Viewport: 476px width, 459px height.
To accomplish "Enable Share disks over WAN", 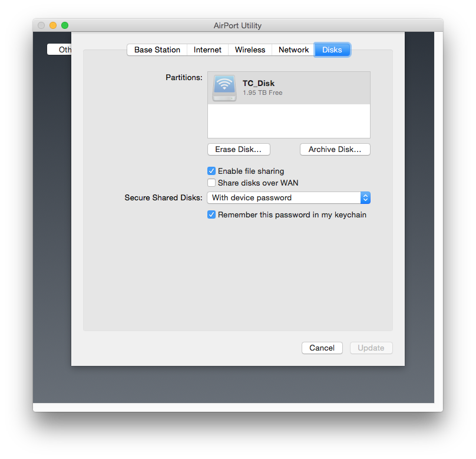I will tap(211, 183).
